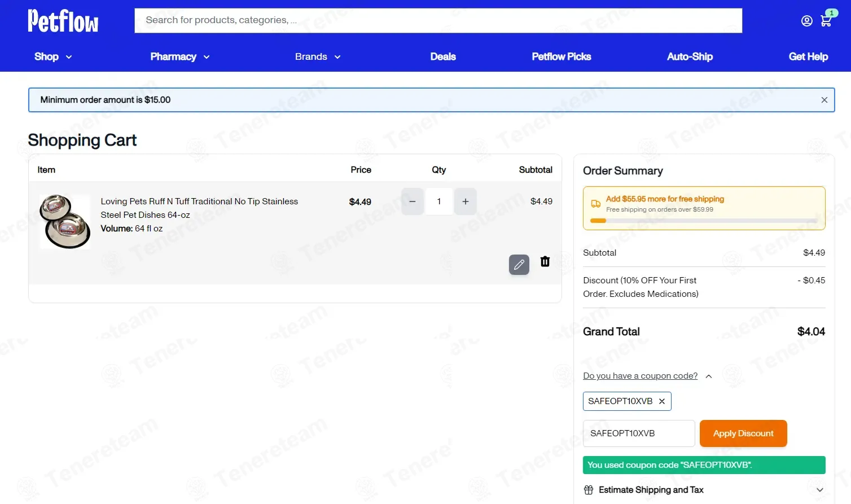This screenshot has height=504, width=851.
Task: Apply the discount coupon
Action: [x=743, y=433]
